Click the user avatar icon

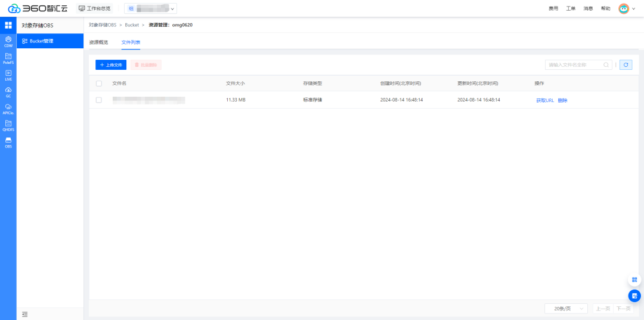[x=624, y=8]
